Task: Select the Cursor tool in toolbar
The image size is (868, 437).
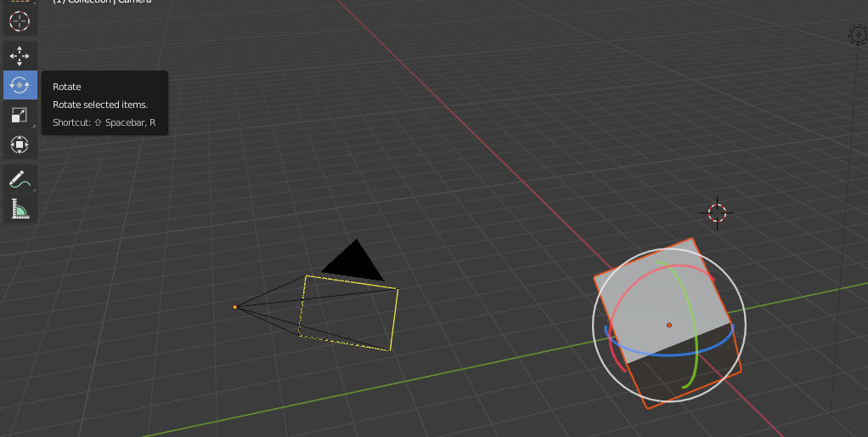Action: click(x=20, y=21)
